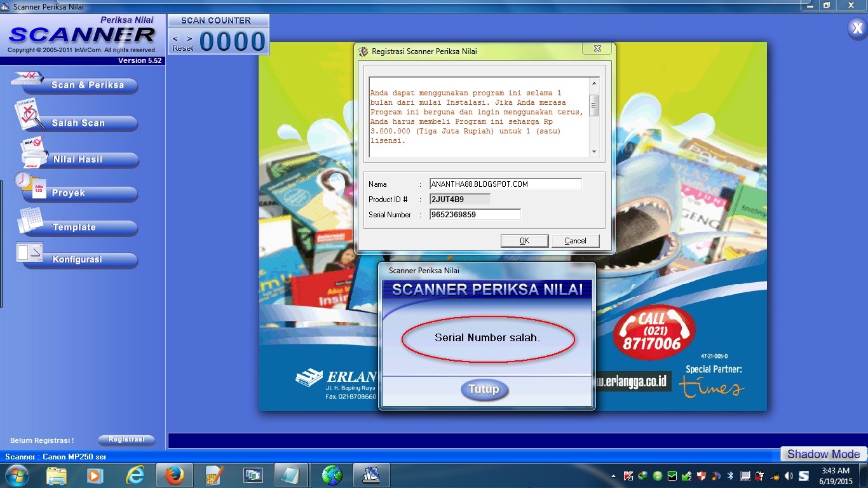Click the Salah Scan magnifier icon
This screenshot has height=488, width=868.
(x=29, y=114)
